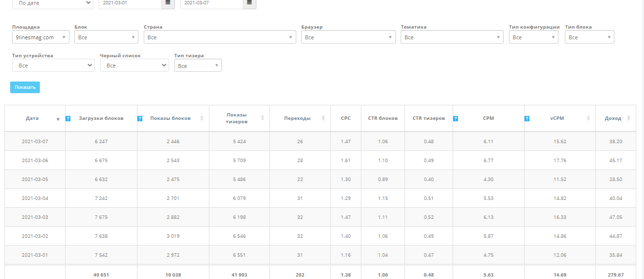Select date cell 2021-03-03

click(x=35, y=217)
